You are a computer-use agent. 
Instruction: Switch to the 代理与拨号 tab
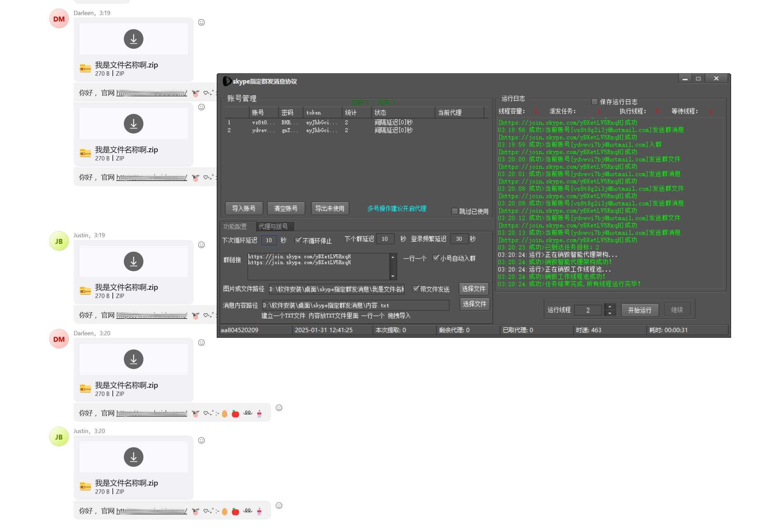coord(273,227)
